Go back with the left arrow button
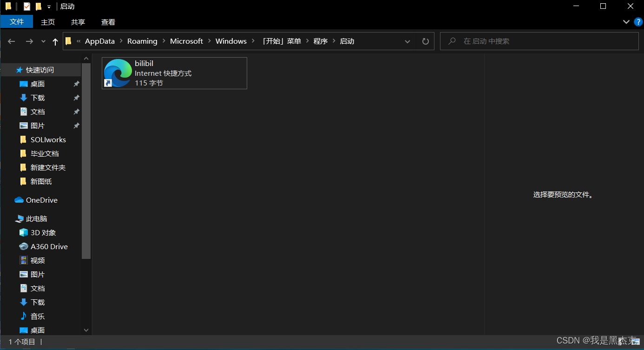 [x=12, y=41]
